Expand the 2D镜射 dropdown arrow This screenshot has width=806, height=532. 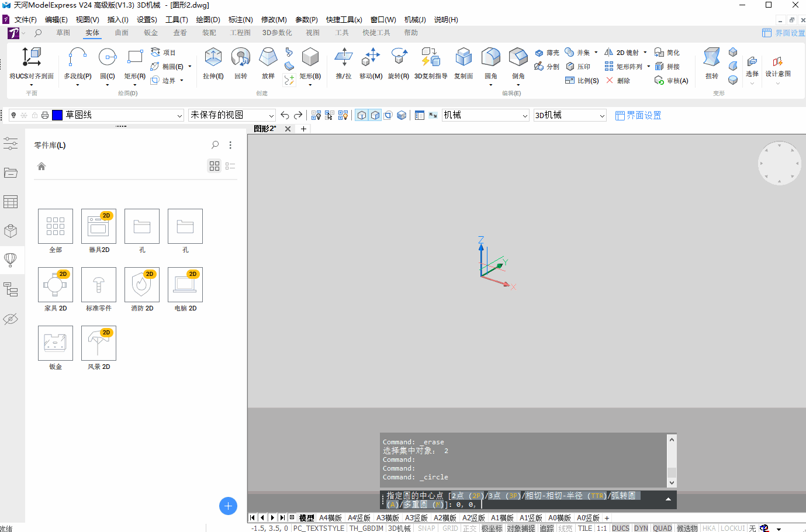[645, 53]
